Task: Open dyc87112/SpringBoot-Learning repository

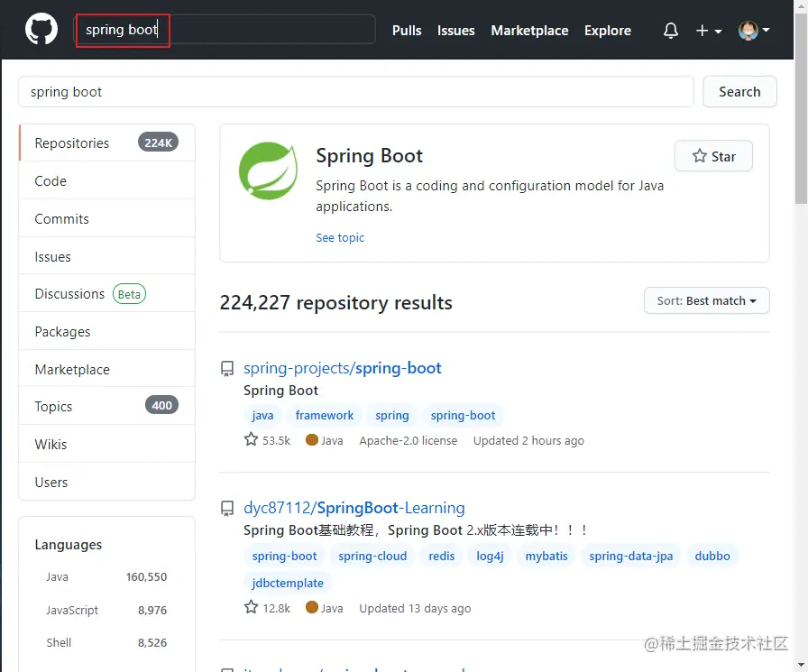Action: click(354, 508)
